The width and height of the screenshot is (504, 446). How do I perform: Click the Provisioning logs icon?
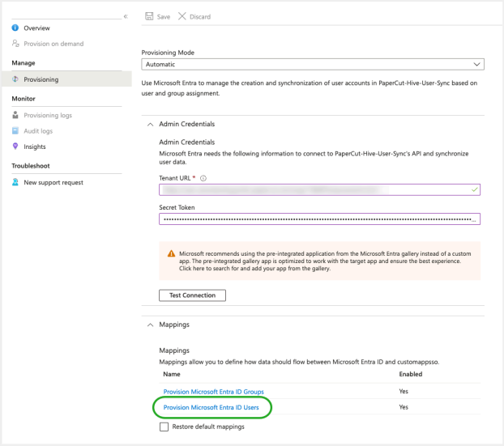click(x=15, y=115)
